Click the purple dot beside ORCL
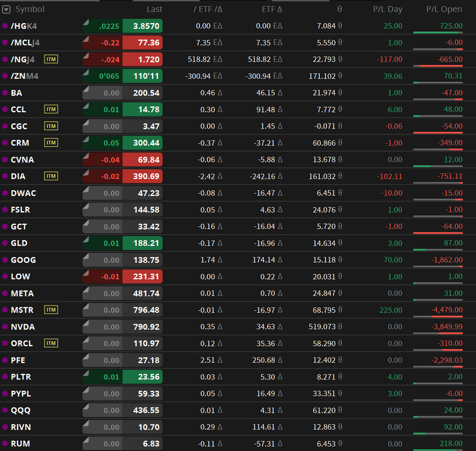 [x=5, y=343]
